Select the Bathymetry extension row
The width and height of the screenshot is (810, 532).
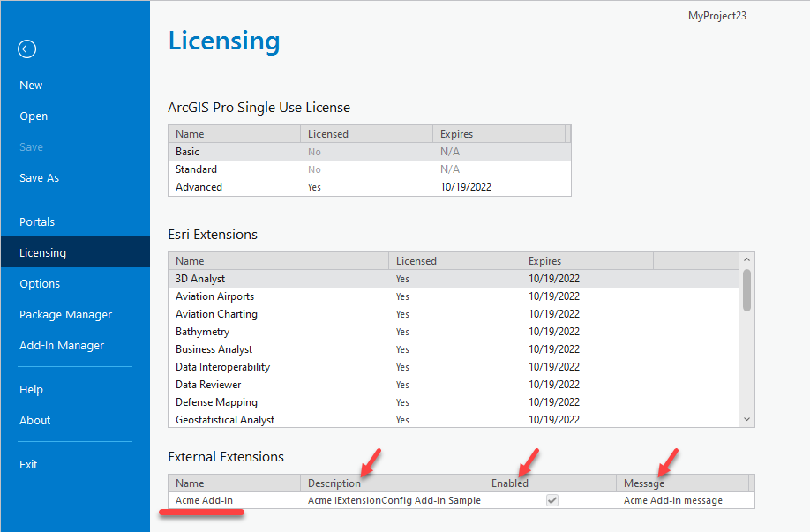coord(265,331)
